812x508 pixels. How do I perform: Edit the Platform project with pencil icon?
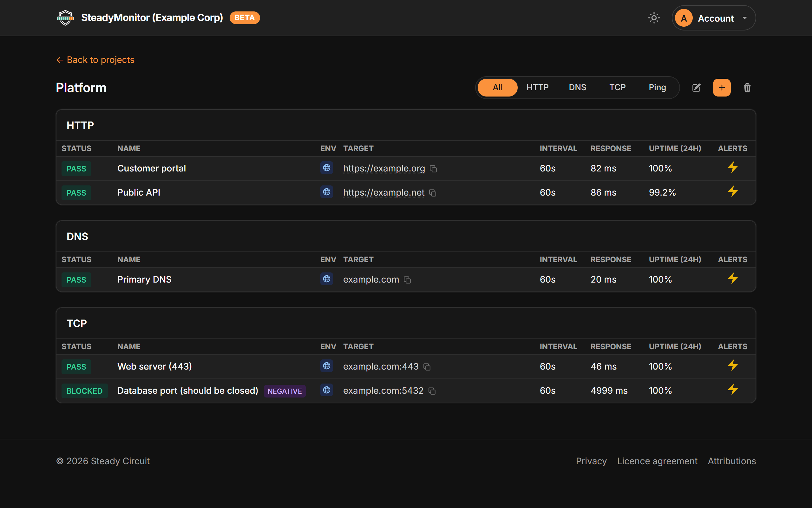pos(696,88)
